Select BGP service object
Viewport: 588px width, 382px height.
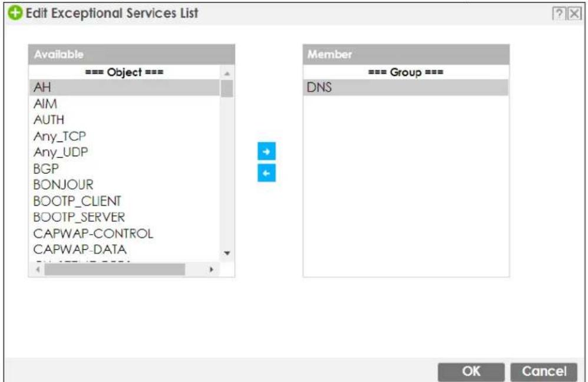[124, 169]
